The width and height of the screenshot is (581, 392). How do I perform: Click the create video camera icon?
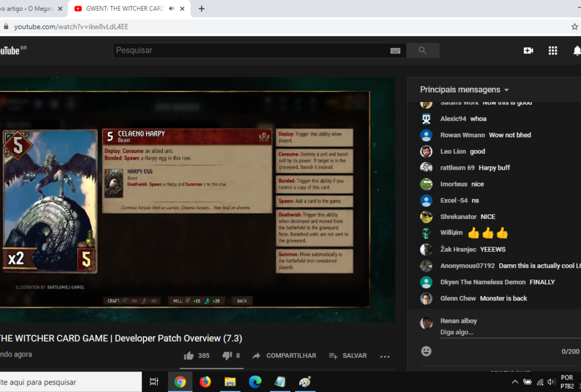click(x=528, y=50)
